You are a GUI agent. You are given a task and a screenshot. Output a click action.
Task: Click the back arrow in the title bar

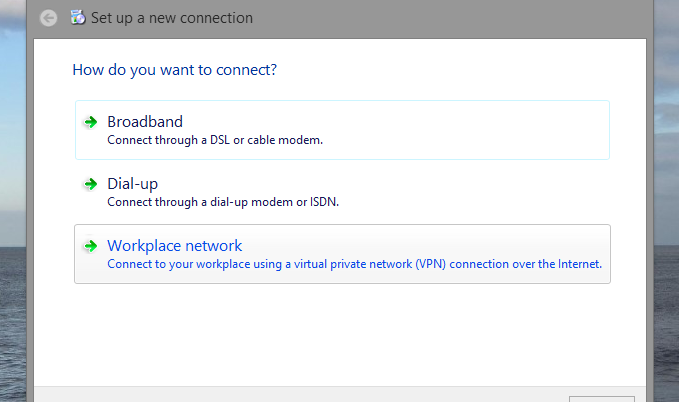(x=48, y=18)
